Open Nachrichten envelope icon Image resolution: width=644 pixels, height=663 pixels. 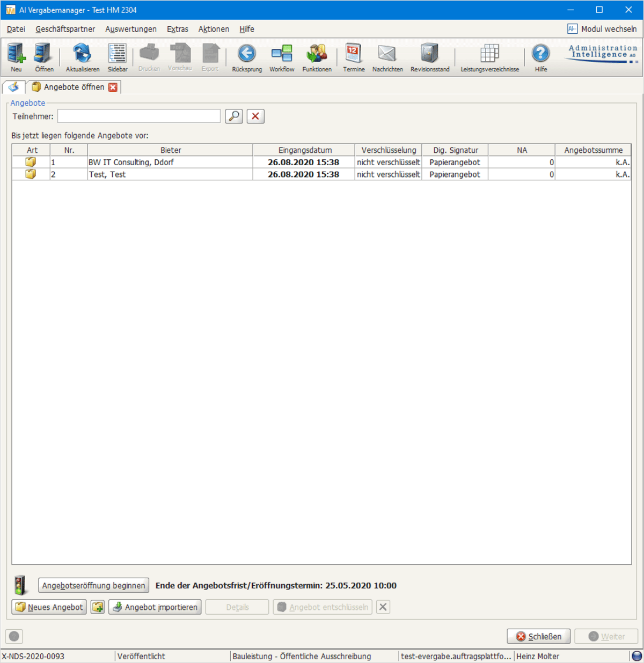click(x=387, y=57)
